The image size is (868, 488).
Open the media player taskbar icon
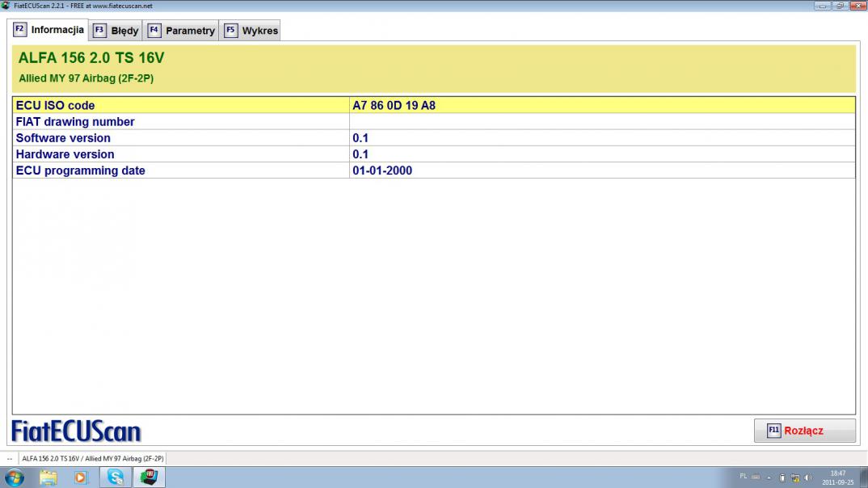click(81, 477)
